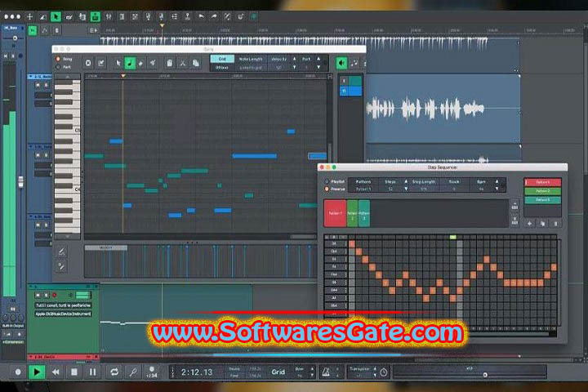
Task: Click the undo arrow in top toolbar
Action: coord(201,16)
